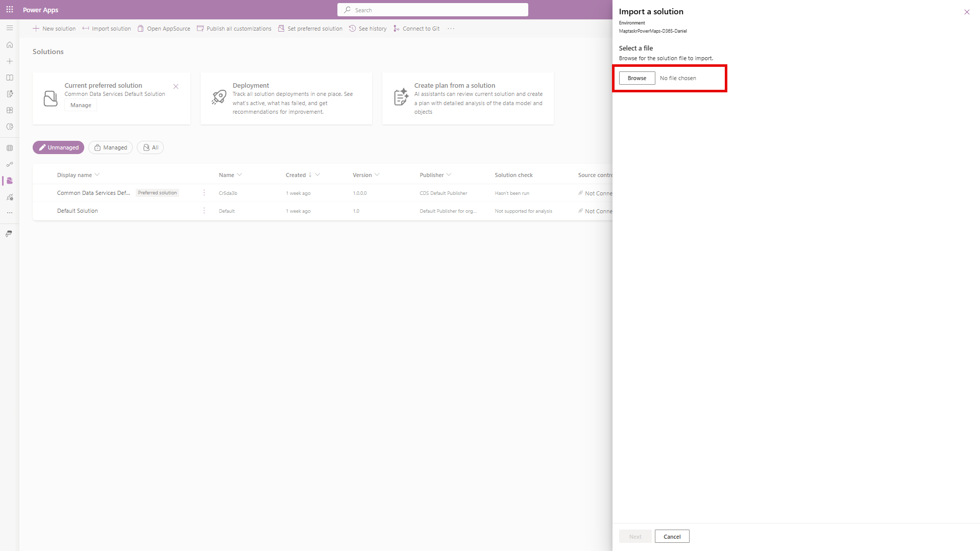Click the Create plus sidebar icon
This screenshot has width=980, height=551.
point(10,61)
